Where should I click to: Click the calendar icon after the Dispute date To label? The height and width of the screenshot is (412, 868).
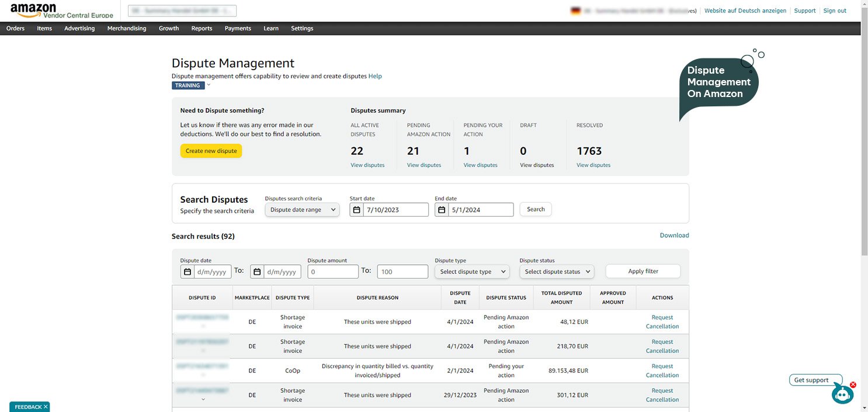[257, 272]
